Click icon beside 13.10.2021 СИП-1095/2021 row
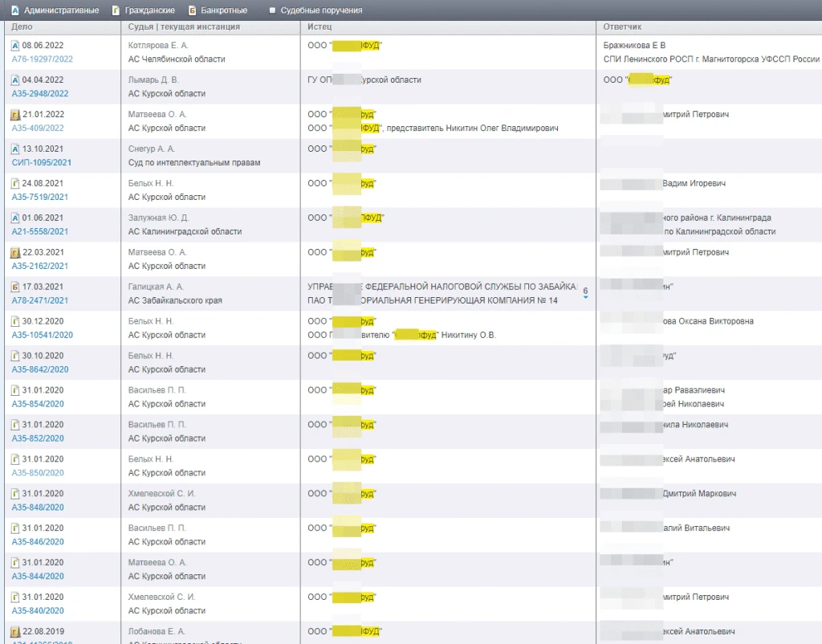Screen dimensions: 822x644 click(x=15, y=149)
